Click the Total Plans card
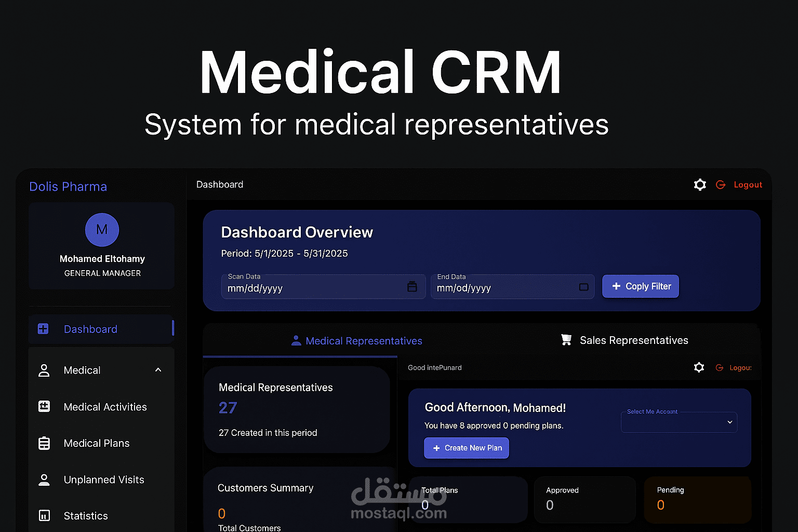This screenshot has height=532, width=798. coord(468,500)
